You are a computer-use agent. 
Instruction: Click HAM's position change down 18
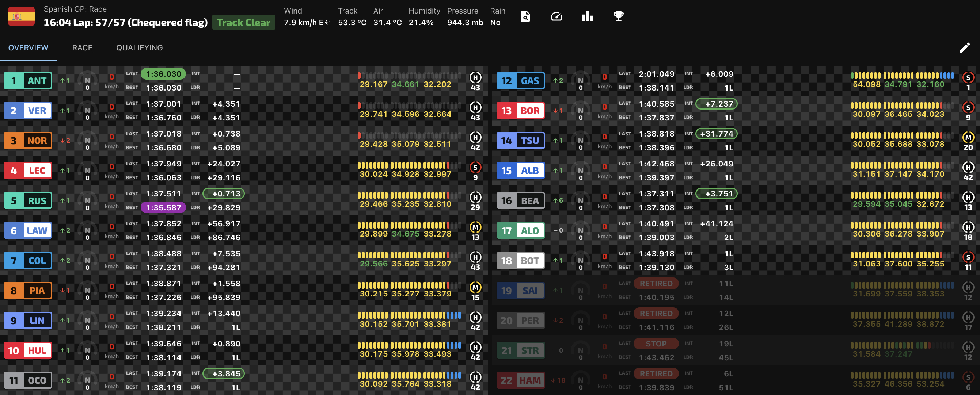[x=558, y=380]
